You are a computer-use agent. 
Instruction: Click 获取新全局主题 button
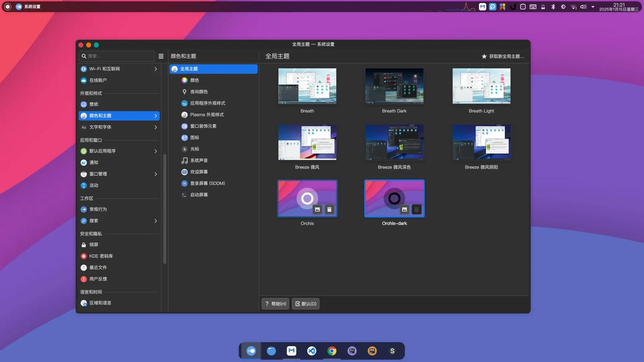(503, 57)
